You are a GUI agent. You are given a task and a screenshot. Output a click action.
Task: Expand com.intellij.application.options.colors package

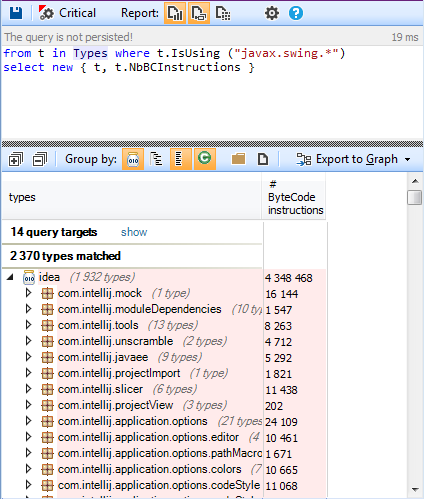pos(28,469)
